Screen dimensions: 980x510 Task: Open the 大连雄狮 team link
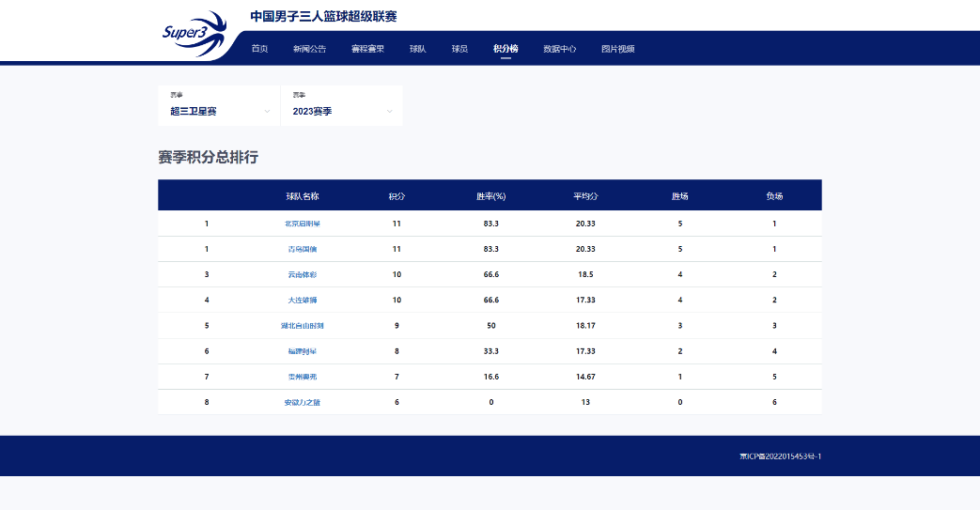point(303,300)
